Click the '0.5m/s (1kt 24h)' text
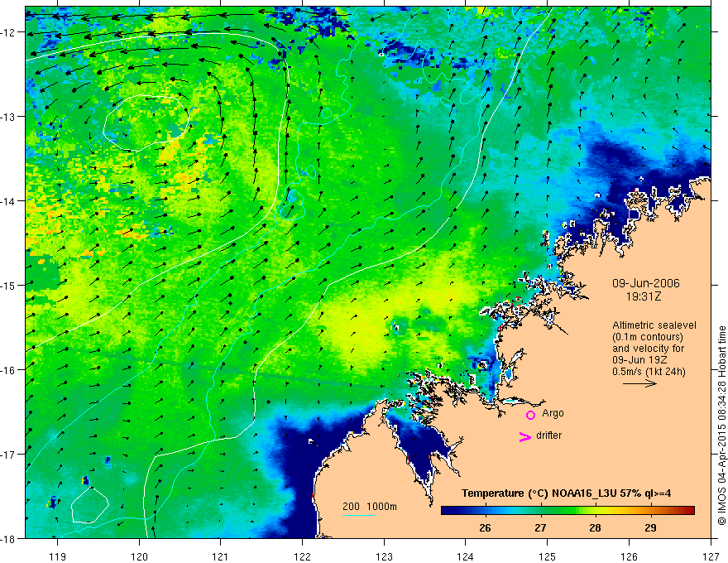 (649, 372)
